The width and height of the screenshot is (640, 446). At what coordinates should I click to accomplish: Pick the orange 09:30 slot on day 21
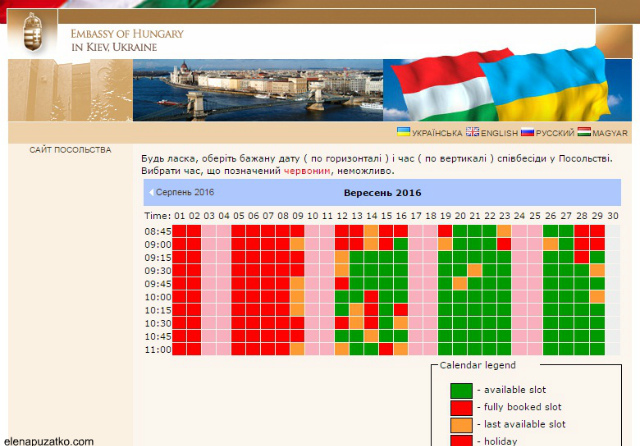474,270
